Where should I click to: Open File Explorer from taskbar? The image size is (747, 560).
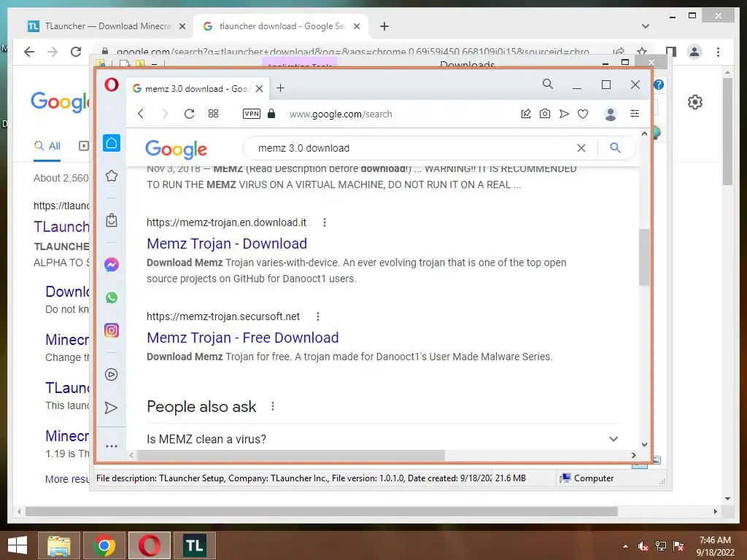59,545
